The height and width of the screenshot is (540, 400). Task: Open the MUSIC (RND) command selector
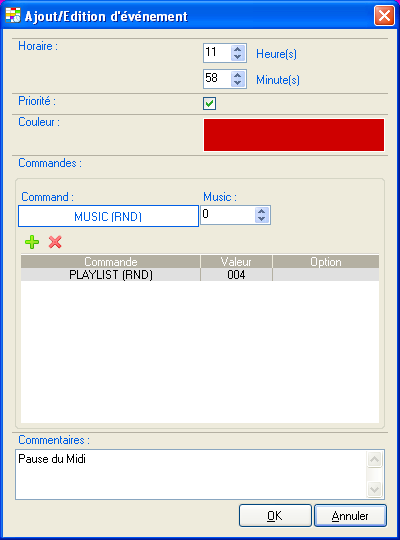pyautogui.click(x=108, y=216)
